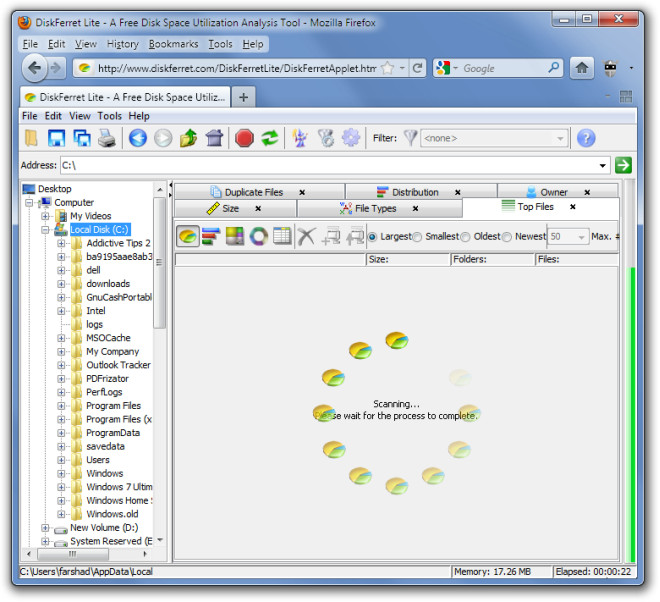Select the Outlook Tracker folder

118,365
